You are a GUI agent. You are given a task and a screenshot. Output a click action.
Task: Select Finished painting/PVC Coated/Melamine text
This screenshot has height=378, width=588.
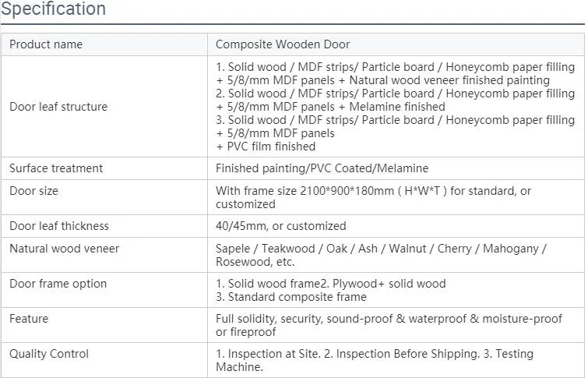coord(322,168)
